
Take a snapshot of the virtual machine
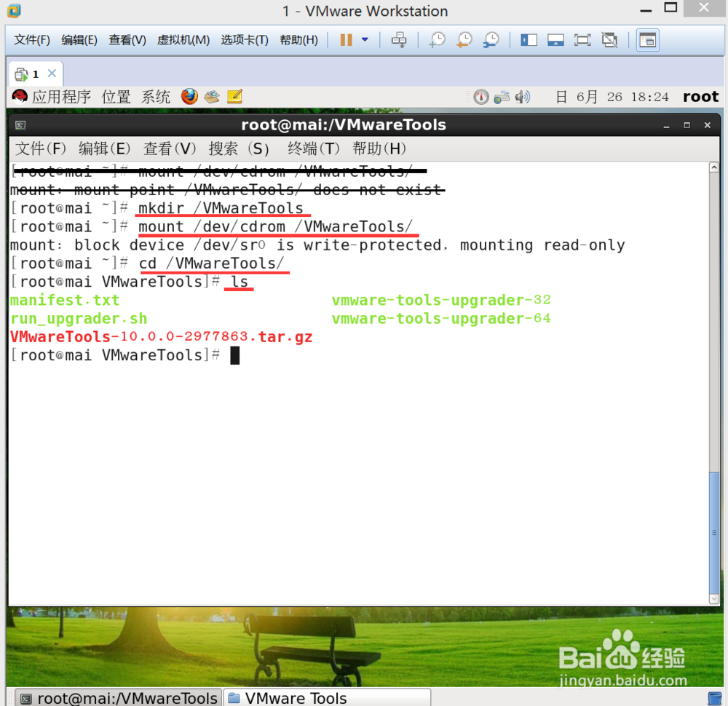tap(438, 39)
